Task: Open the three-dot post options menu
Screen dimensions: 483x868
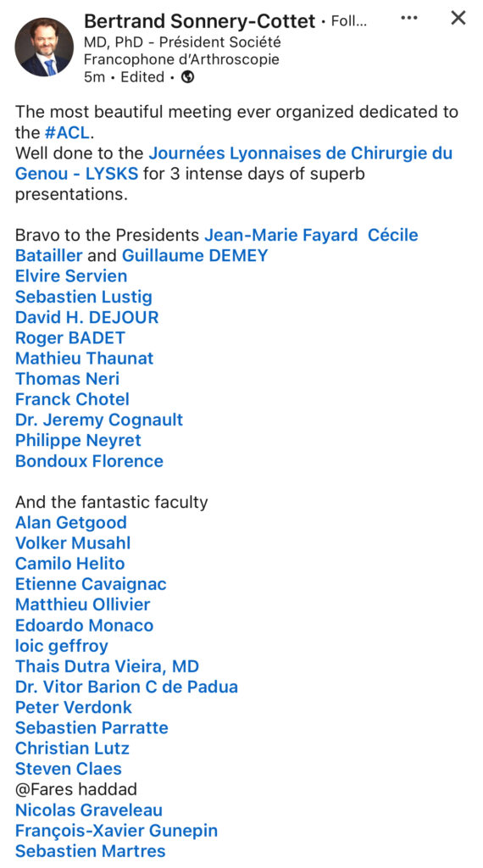Action: tap(409, 19)
